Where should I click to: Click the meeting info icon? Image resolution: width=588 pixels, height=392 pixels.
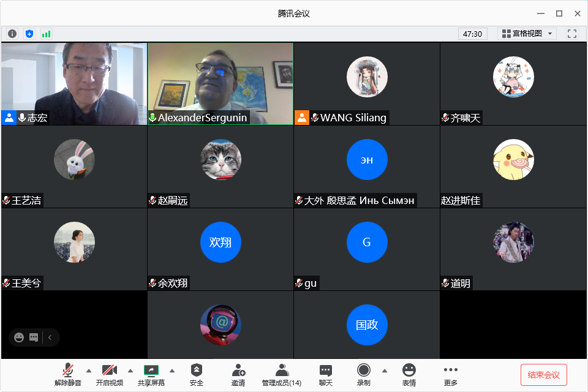click(12, 34)
